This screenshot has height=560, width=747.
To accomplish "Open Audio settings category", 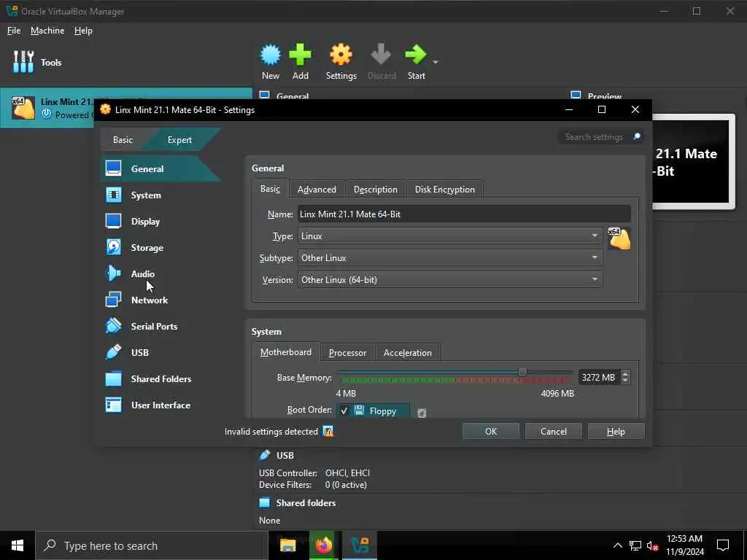I will [x=160, y=274].
